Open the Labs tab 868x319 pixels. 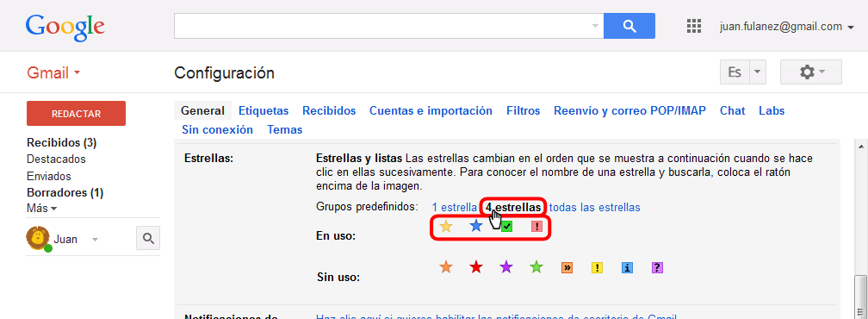point(772,110)
